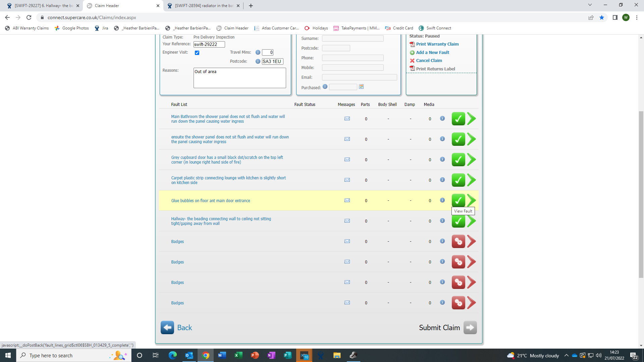Click the Add a New Fault link
Screen dimensions: 644x362
pos(432,53)
